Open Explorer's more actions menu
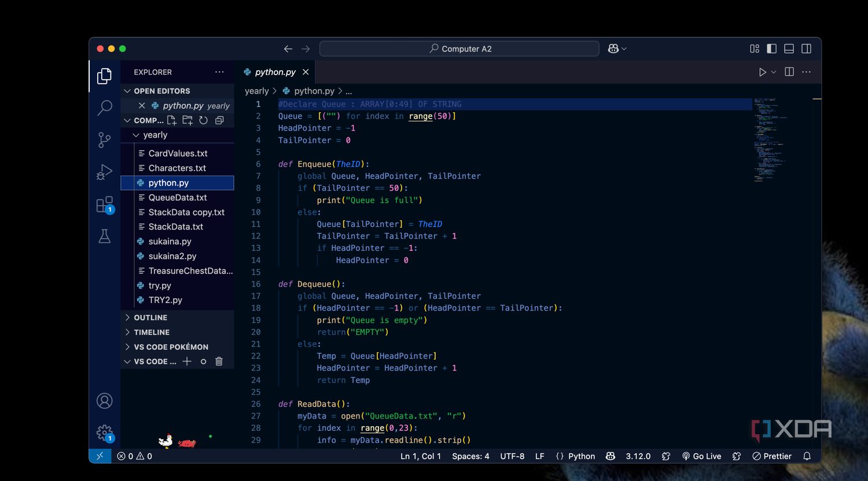Image resolution: width=868 pixels, height=481 pixels. click(219, 72)
